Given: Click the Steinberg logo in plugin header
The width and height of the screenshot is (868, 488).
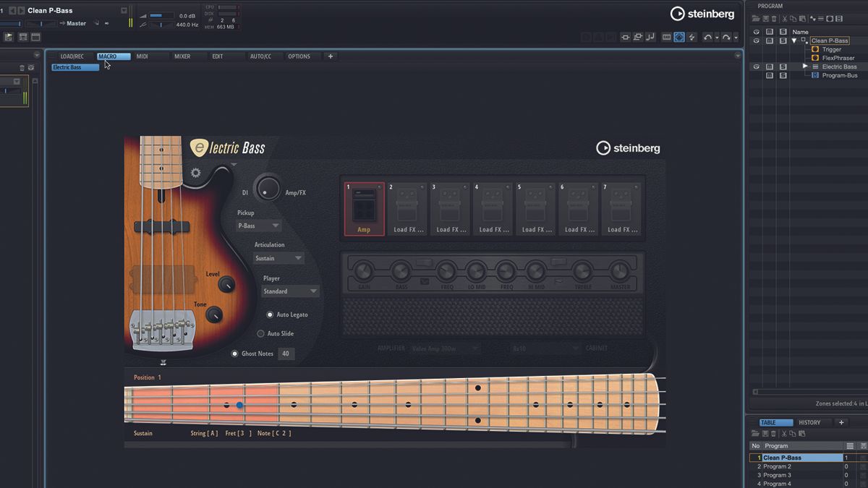Looking at the screenshot, I should (628, 148).
